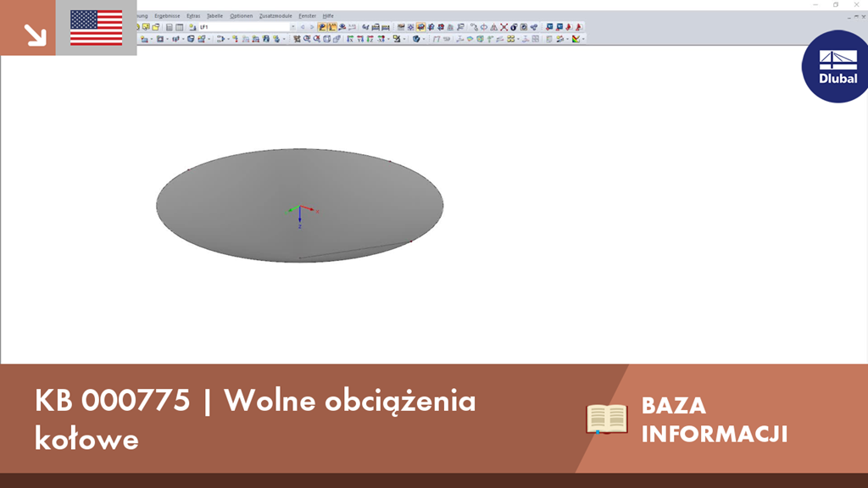Click the first table icon in top toolbar

(x=170, y=27)
